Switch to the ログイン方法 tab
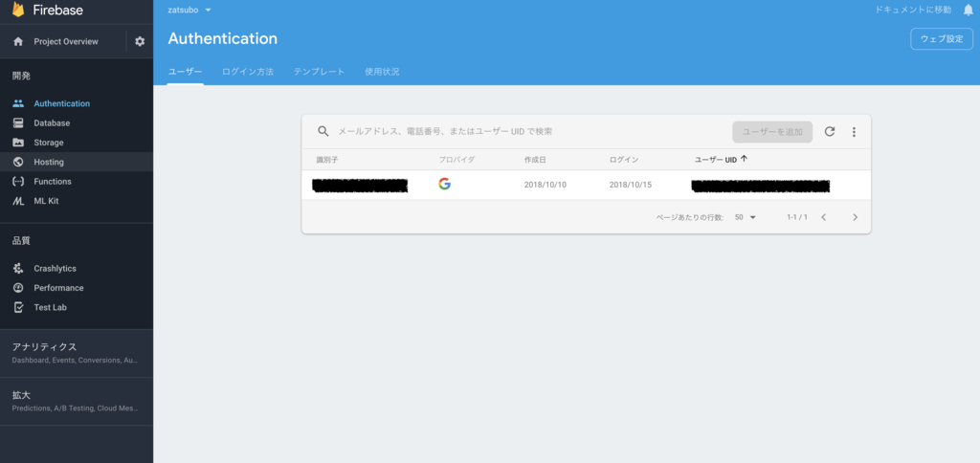The width and height of the screenshot is (980, 463). pos(248,72)
